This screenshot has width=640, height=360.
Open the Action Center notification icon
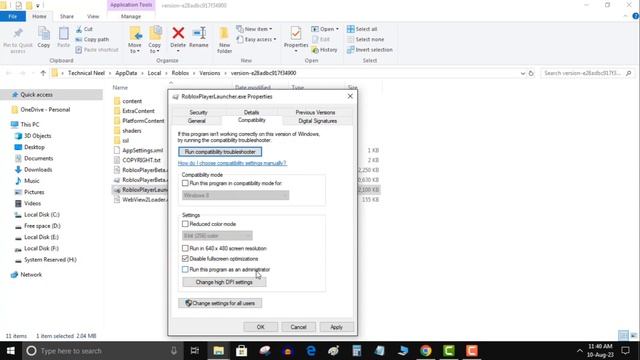(x=625, y=351)
